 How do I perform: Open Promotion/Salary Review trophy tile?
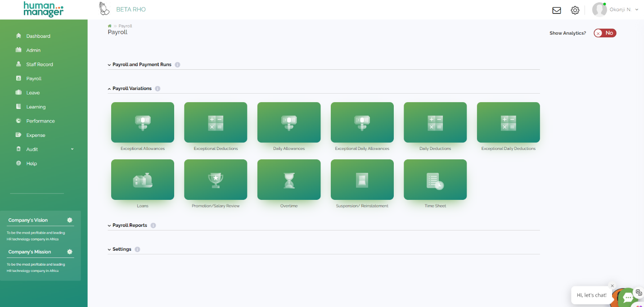point(216,180)
